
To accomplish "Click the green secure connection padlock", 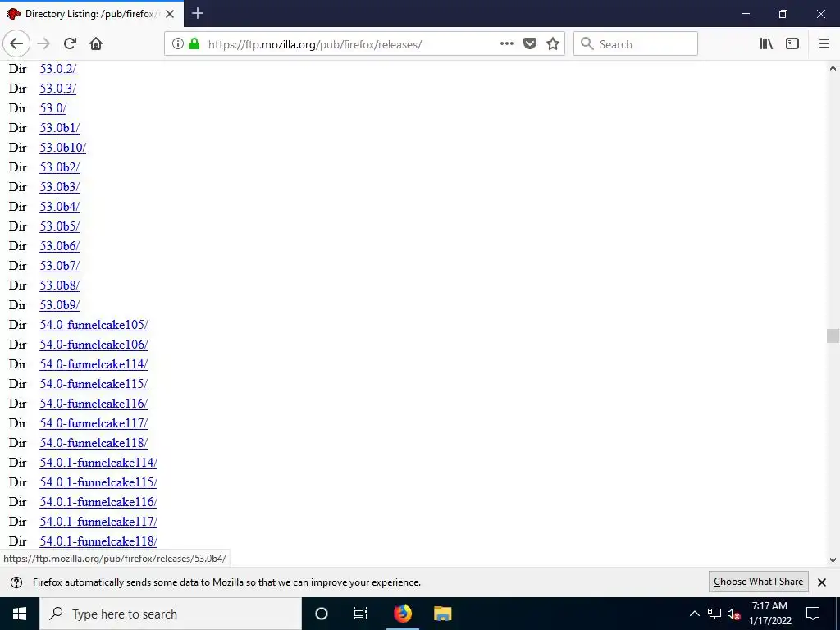I will pos(194,44).
